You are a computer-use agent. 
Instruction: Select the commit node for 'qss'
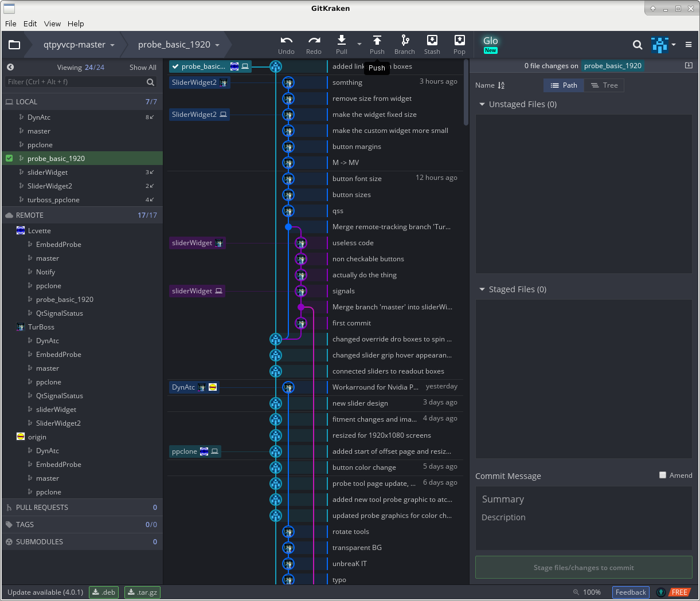pyautogui.click(x=288, y=211)
